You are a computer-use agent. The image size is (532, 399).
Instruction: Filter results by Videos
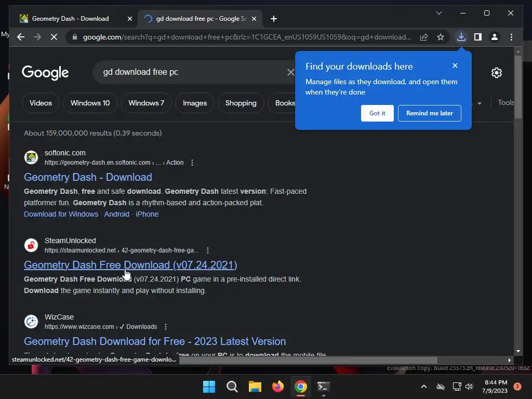tap(41, 103)
